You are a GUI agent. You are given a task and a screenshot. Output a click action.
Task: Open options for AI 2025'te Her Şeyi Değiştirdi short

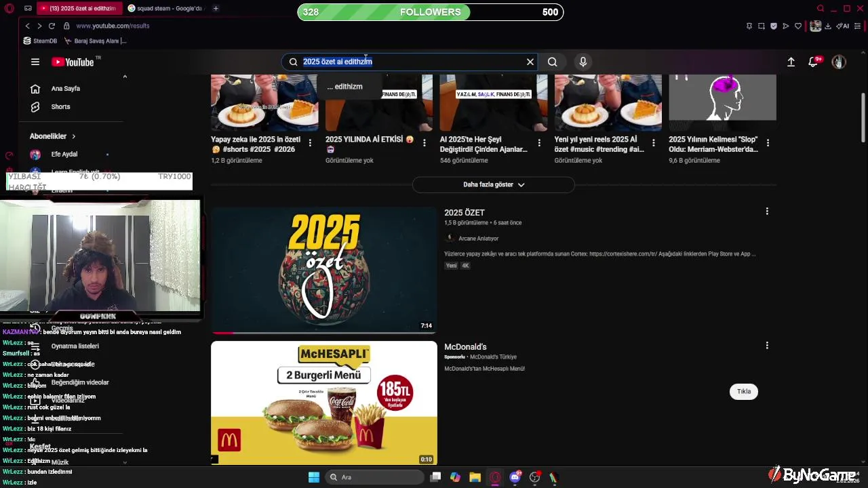coord(539,143)
